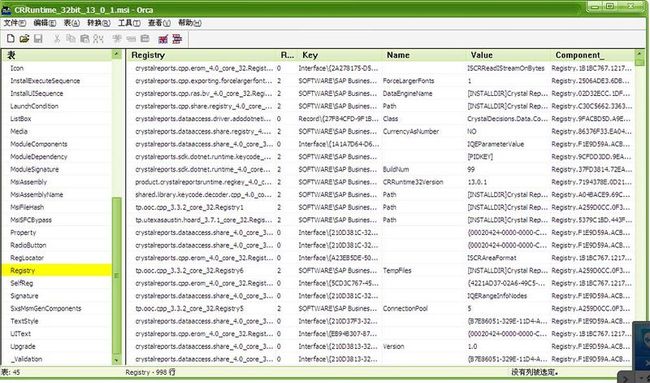
Task: Select the MsiFileHash table
Action: (x=27, y=207)
